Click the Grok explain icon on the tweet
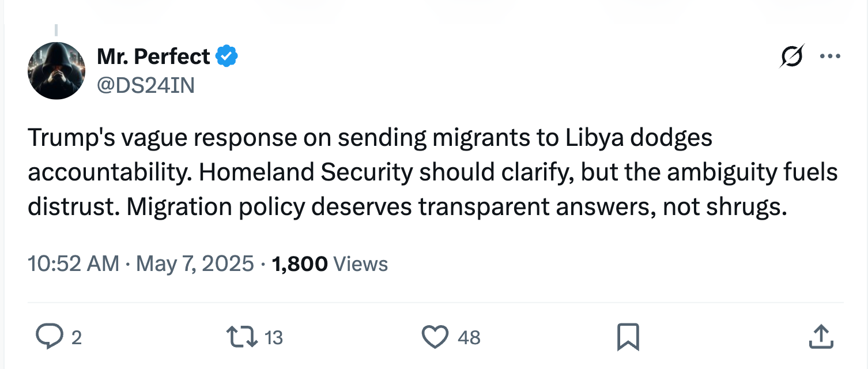 pyautogui.click(x=792, y=56)
